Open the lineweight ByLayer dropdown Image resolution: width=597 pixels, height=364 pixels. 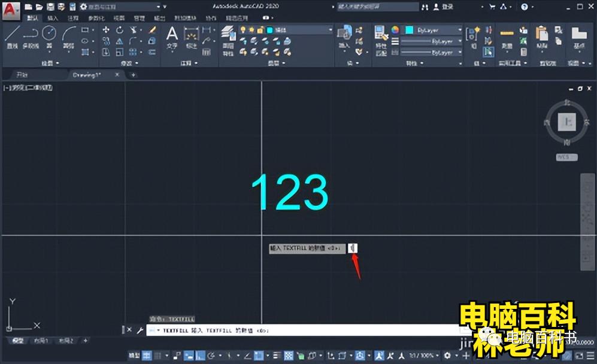click(432, 41)
